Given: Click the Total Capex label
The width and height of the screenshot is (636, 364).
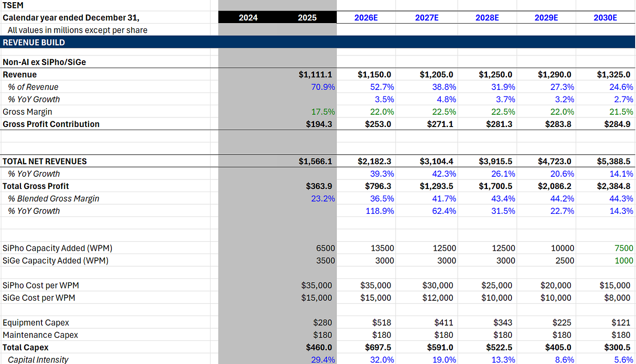Looking at the screenshot, I should [26, 347].
